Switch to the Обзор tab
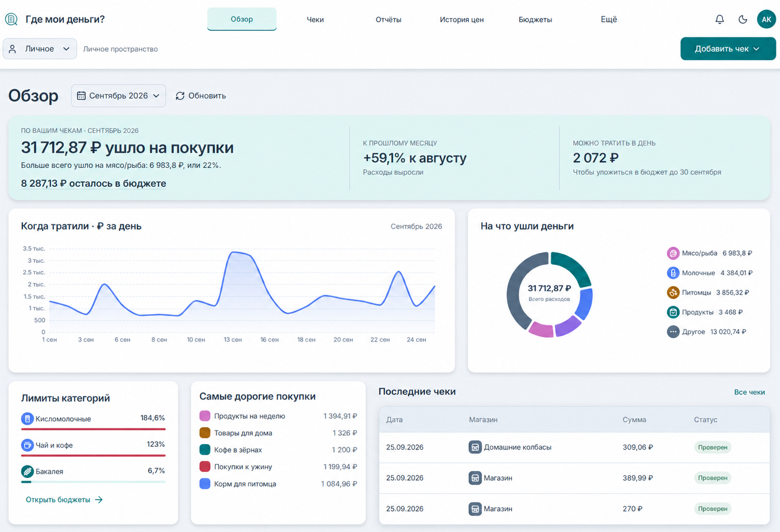 click(242, 19)
